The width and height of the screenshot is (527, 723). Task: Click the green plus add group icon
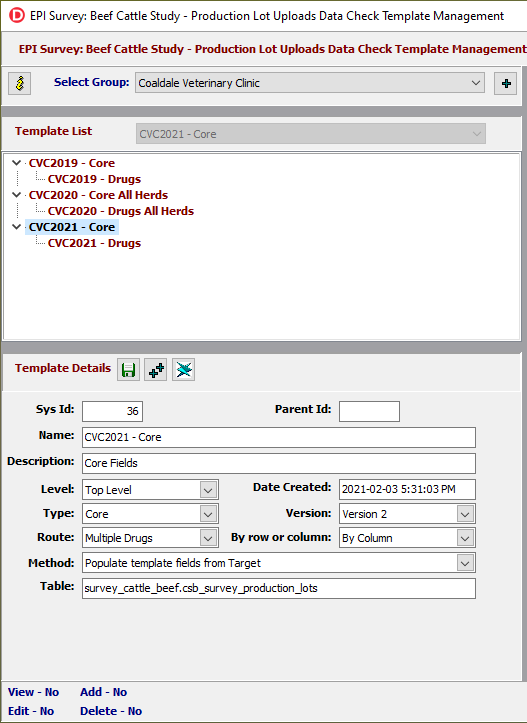[x=505, y=83]
